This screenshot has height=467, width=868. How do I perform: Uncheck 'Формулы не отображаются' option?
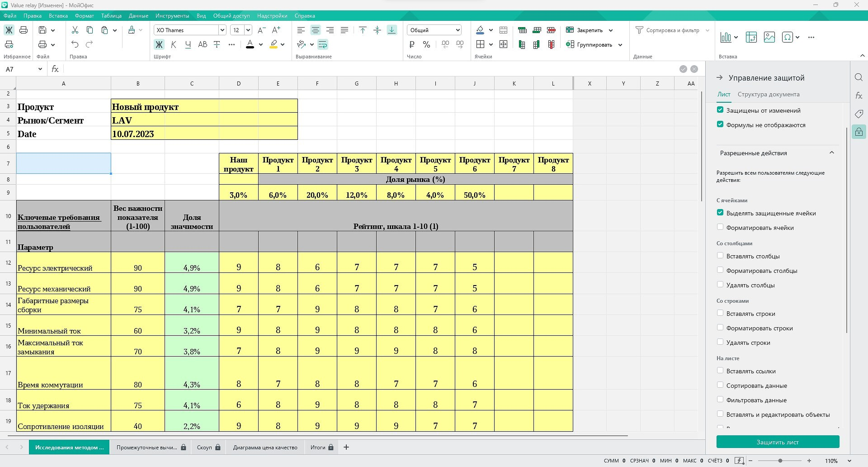(x=720, y=124)
